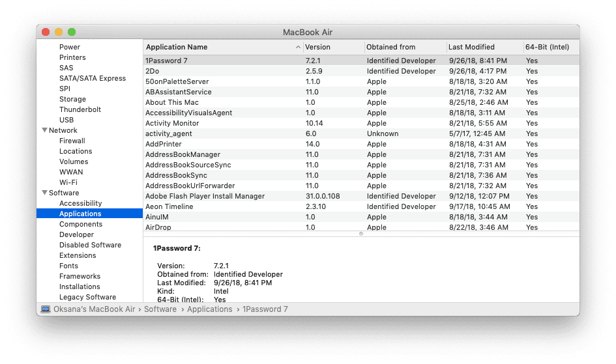Select Firewall under Network
The height and width of the screenshot is (364, 616).
pos(72,141)
